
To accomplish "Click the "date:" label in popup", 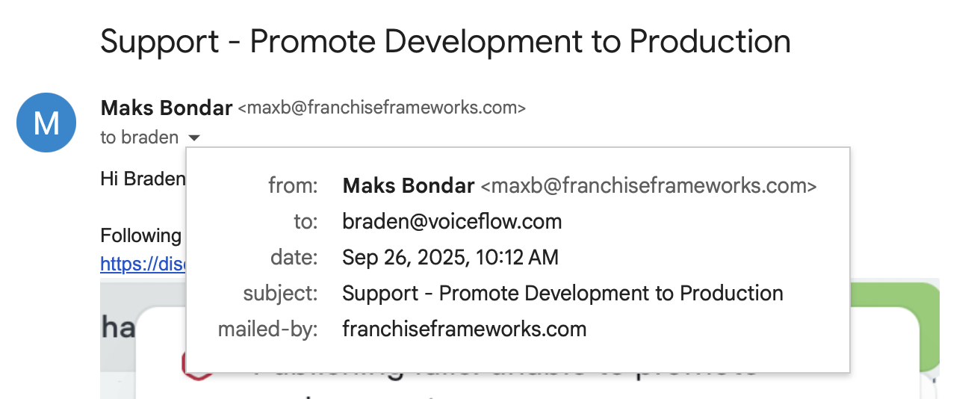I will [294, 258].
